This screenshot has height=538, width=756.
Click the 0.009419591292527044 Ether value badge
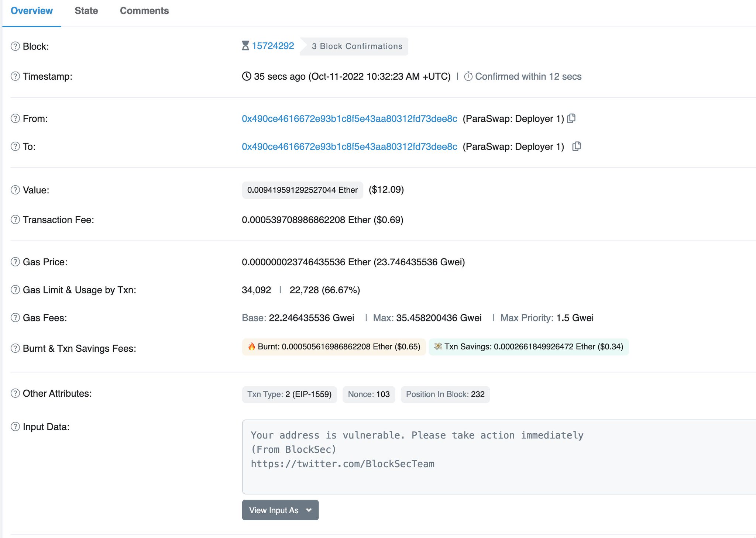click(302, 190)
